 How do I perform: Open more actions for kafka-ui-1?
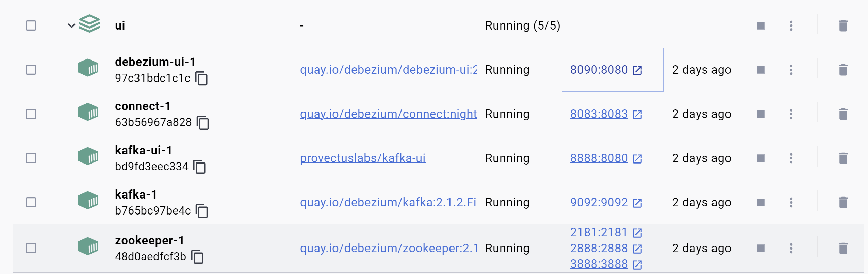[x=791, y=158]
